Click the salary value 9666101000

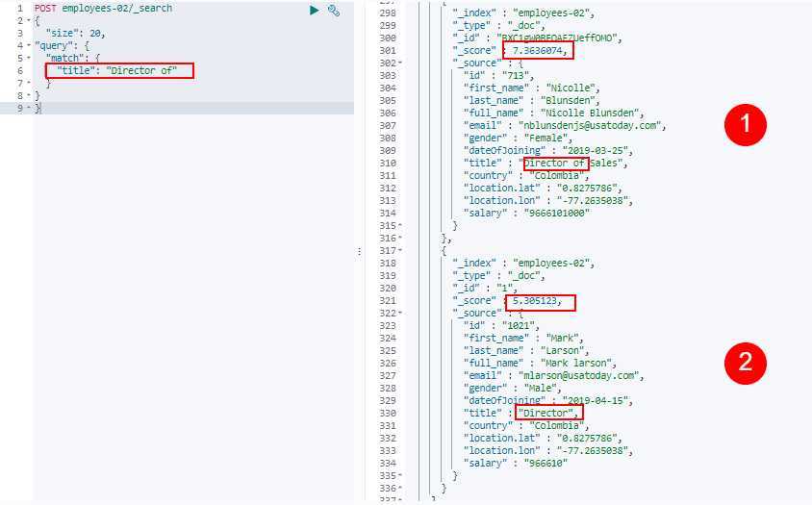click(x=557, y=213)
